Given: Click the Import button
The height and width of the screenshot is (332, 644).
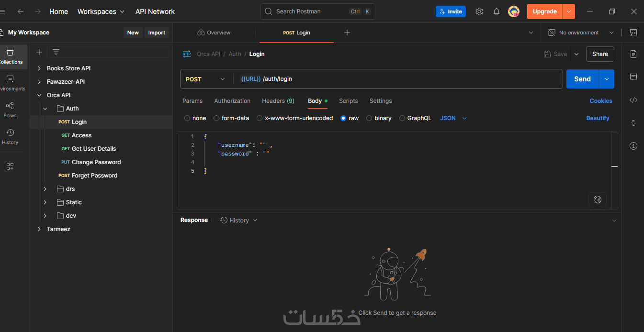Looking at the screenshot, I should [157, 33].
